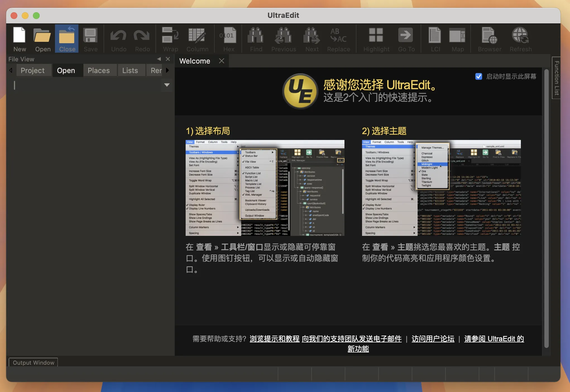Click the Refresh globe icon
Image resolution: width=570 pixels, height=392 pixels.
521,39
